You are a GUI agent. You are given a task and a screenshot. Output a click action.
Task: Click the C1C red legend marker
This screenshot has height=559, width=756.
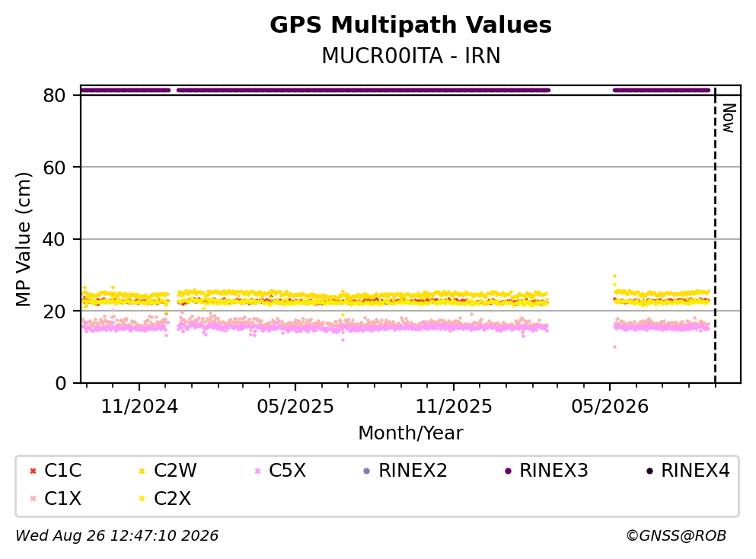33,471
